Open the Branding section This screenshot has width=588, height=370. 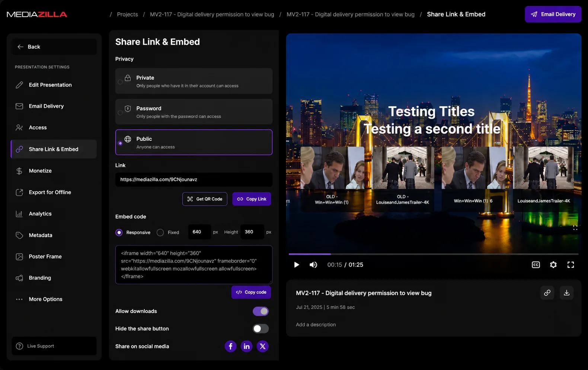tap(54, 278)
